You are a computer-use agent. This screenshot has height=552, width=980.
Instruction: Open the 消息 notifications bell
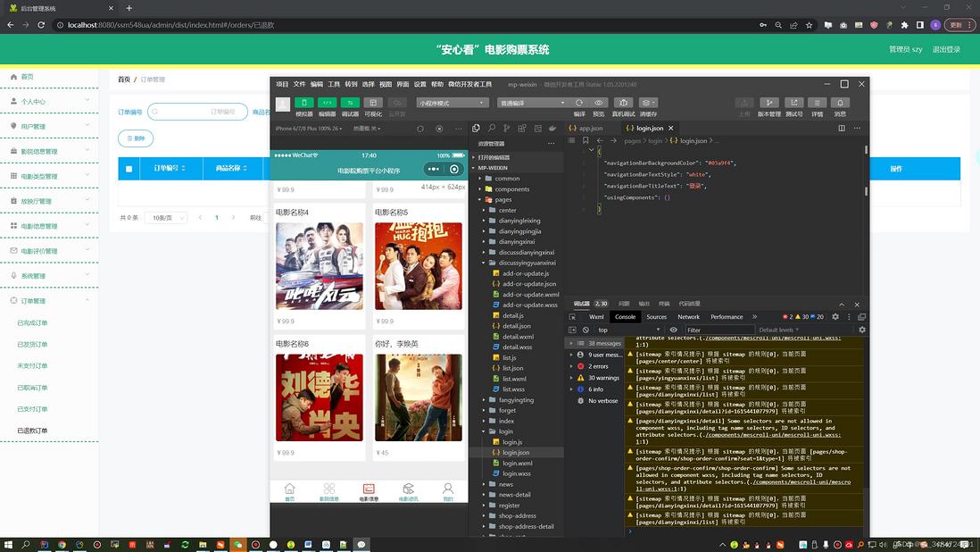[x=840, y=103]
